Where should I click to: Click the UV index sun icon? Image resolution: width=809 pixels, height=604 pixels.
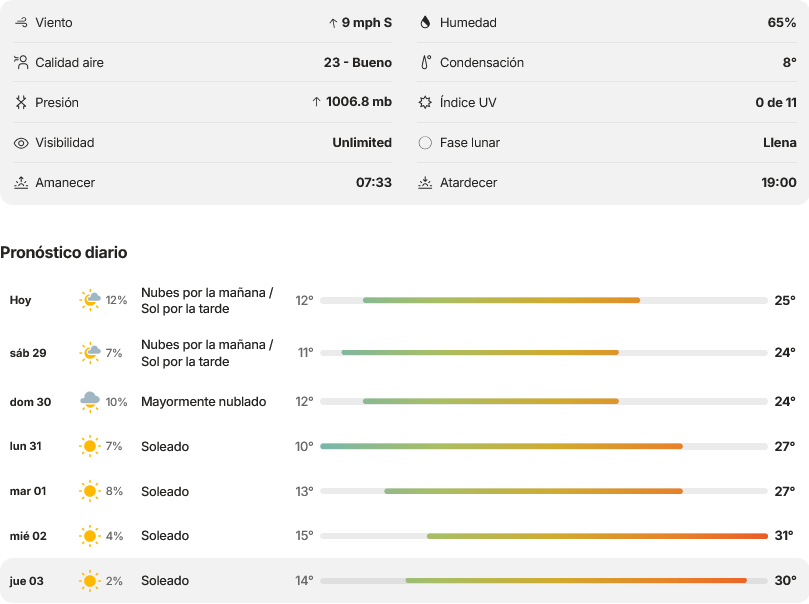[x=425, y=102]
